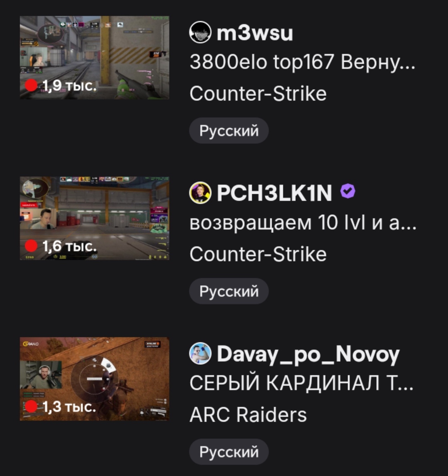Go to PCH3LK1N channel name
Image resolution: width=448 pixels, height=476 pixels.
(274, 193)
